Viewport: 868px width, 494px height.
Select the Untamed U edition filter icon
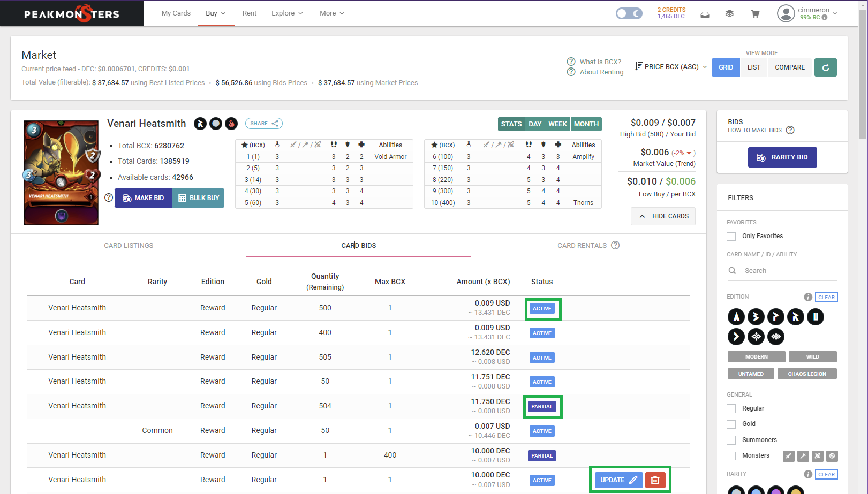coord(816,317)
